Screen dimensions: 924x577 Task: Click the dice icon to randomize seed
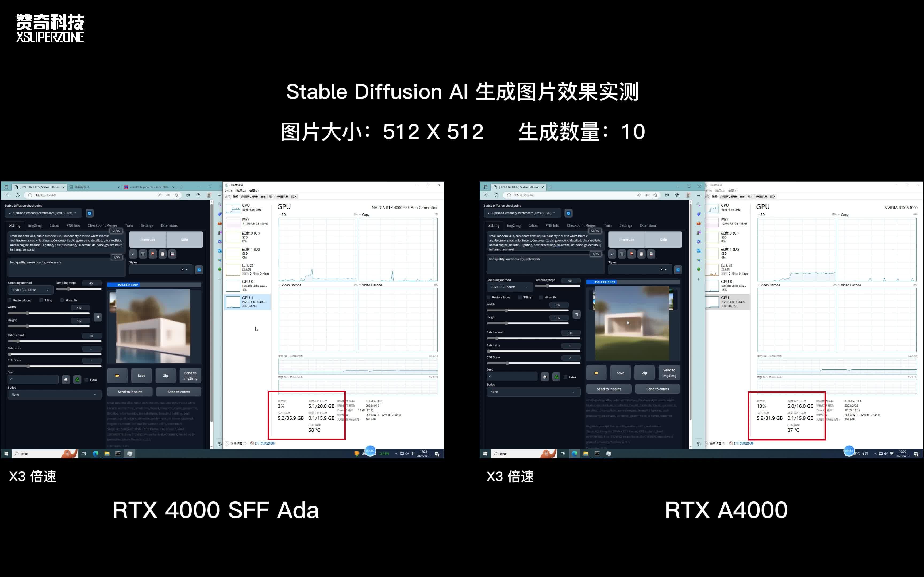[x=66, y=379]
